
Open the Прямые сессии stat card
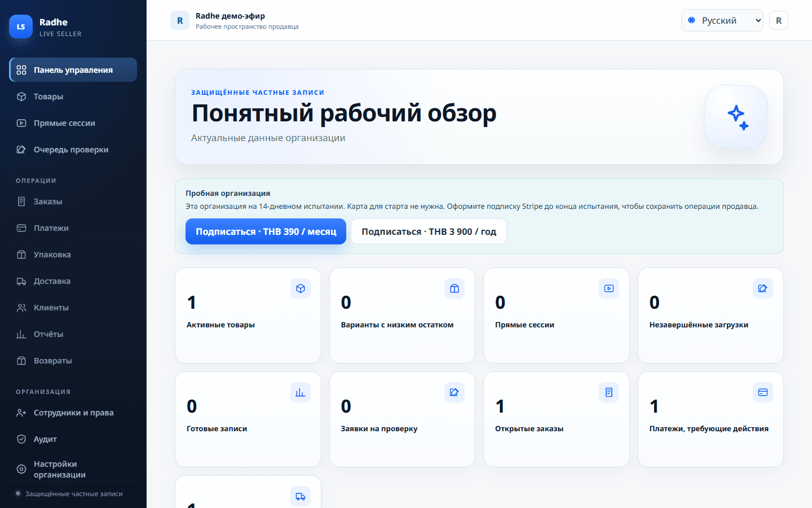(x=557, y=316)
